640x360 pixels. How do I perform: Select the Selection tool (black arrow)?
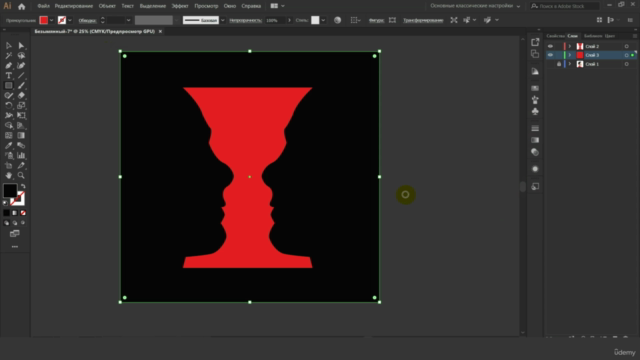click(x=9, y=46)
